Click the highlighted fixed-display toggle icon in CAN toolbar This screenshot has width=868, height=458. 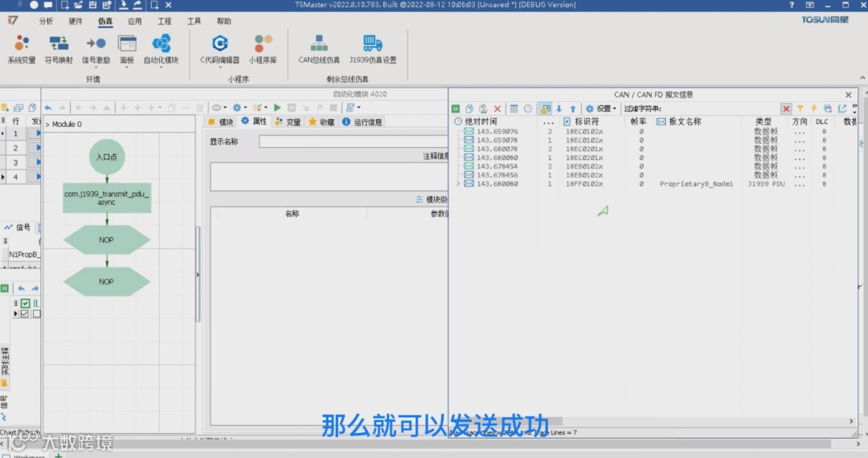pos(545,109)
